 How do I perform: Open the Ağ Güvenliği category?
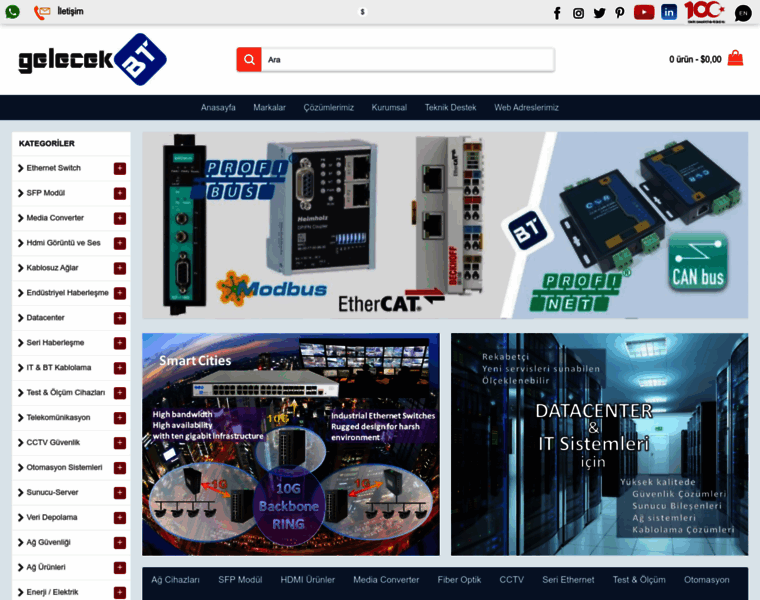coord(48,542)
